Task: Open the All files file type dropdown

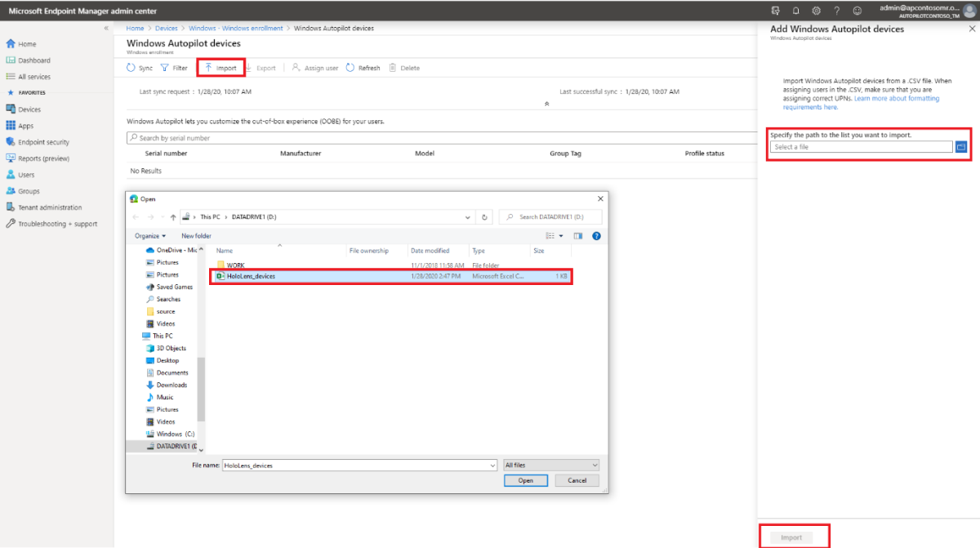Action: pyautogui.click(x=551, y=465)
